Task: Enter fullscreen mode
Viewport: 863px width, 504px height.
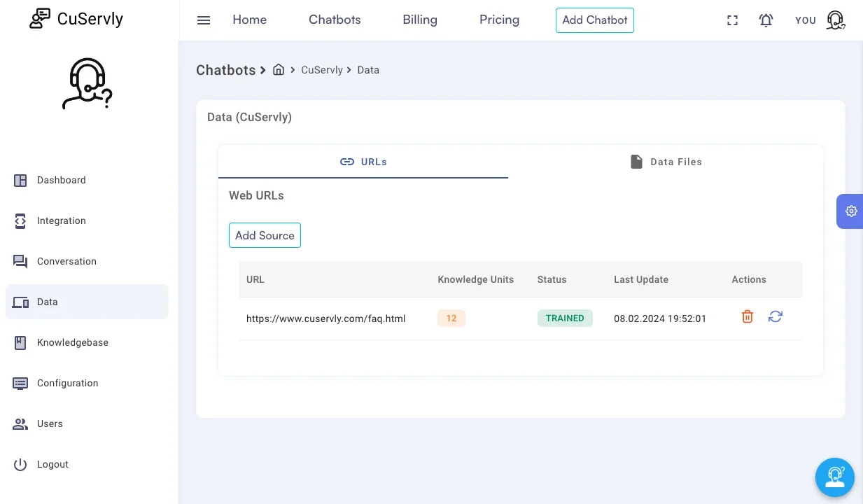Action: pyautogui.click(x=732, y=20)
